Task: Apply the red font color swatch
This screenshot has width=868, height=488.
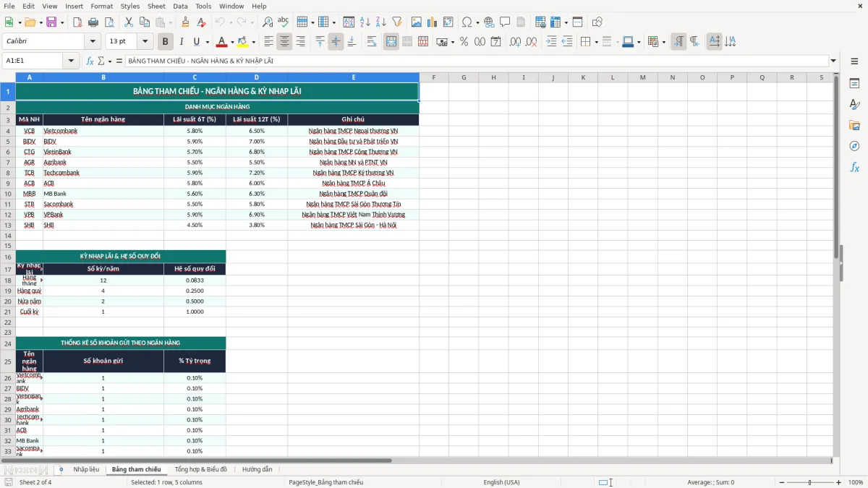Action: pyautogui.click(x=223, y=42)
